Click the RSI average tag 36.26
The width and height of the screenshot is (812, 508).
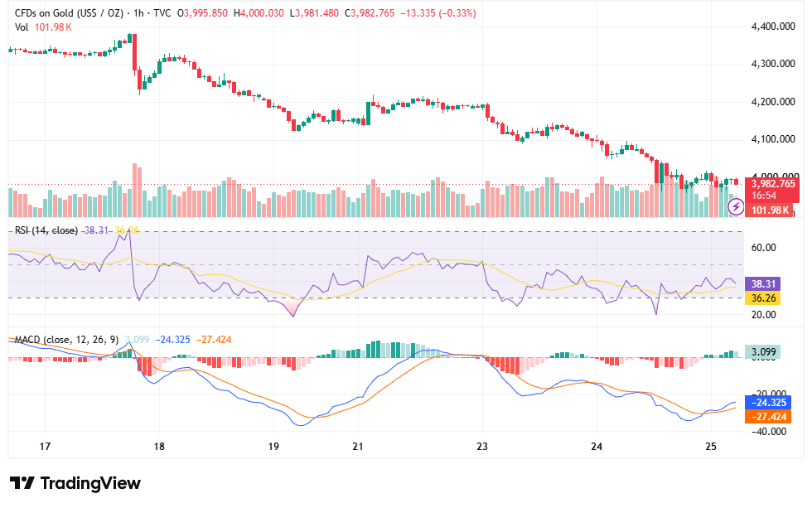coord(763,298)
